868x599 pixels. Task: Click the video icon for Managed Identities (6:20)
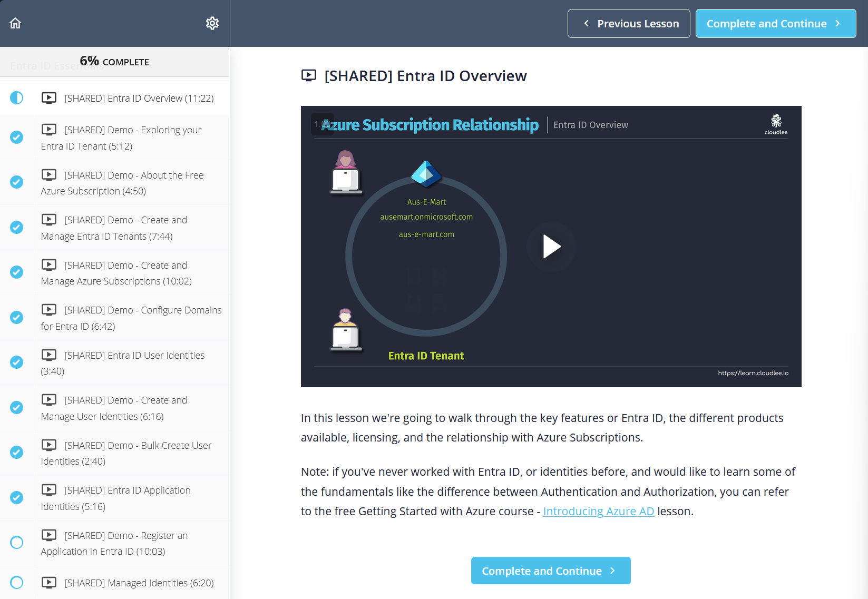pyautogui.click(x=49, y=583)
